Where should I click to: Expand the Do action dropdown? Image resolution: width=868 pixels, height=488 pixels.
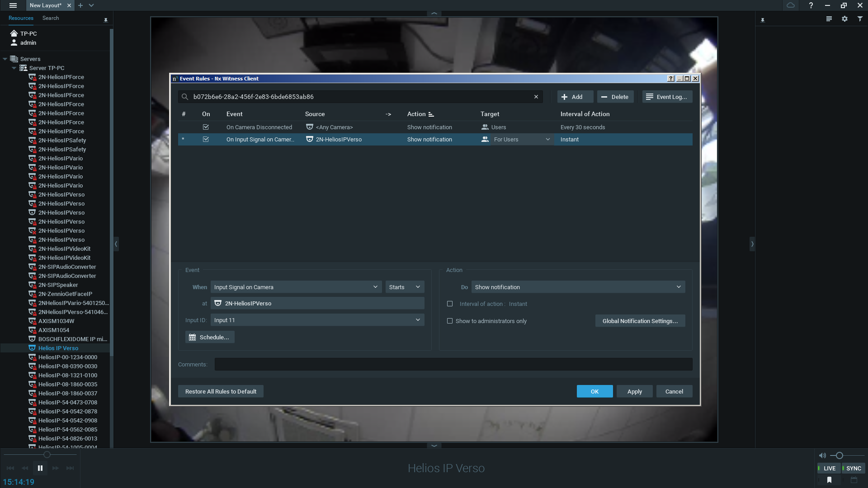(x=578, y=287)
